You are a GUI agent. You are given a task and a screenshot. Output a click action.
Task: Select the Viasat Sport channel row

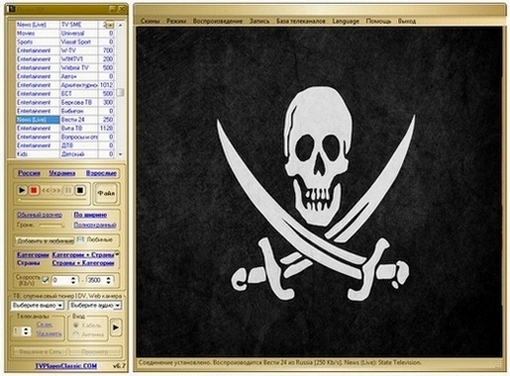[65, 42]
